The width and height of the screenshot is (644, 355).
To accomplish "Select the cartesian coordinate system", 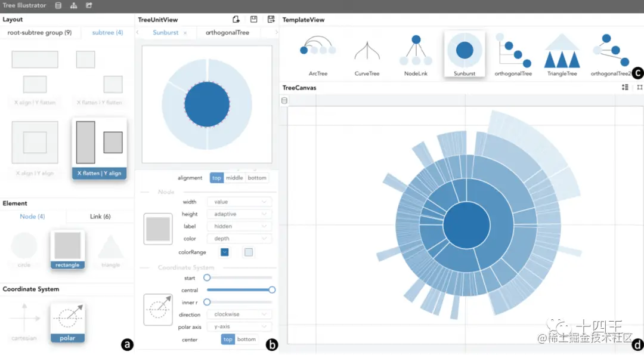I will pyautogui.click(x=24, y=322).
